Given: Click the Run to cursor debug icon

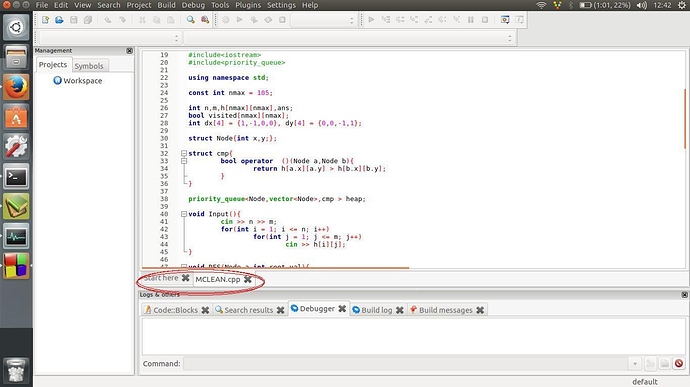Looking at the screenshot, I should [386, 20].
